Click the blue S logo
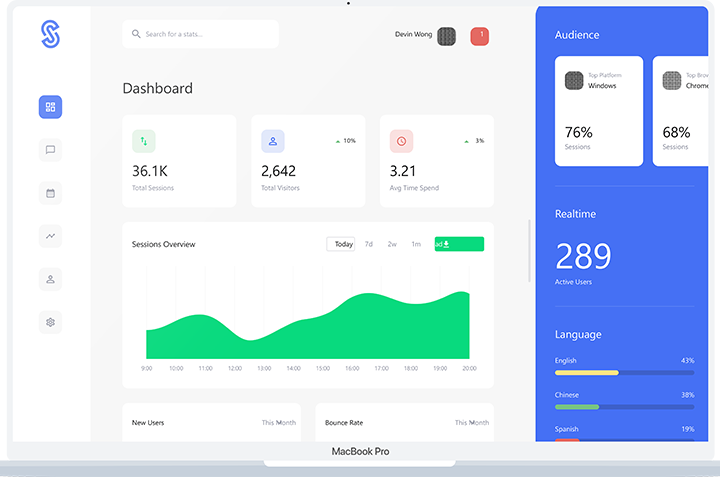720x477 pixels. click(51, 34)
